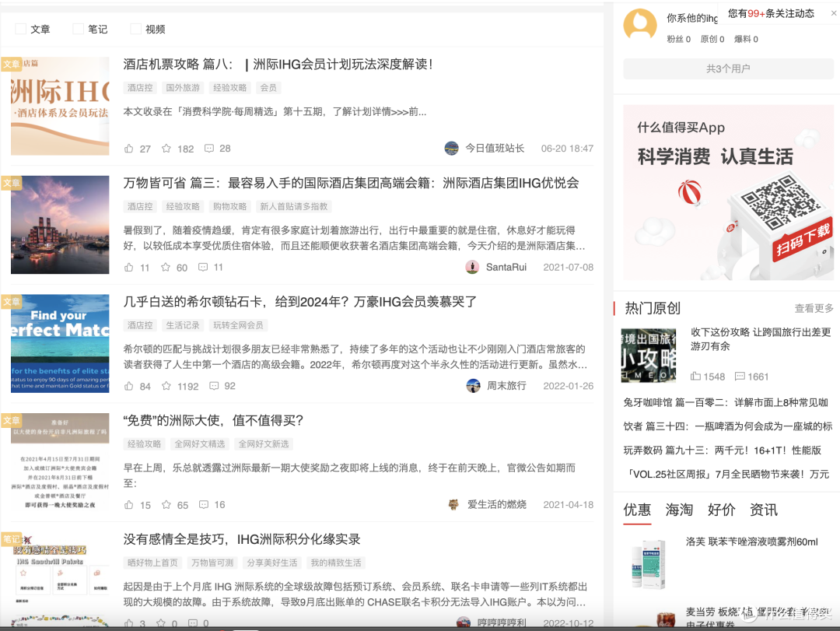This screenshot has height=631, width=840.
Task: Click 爱生活的燃烧 author avatar
Action: pos(453,504)
